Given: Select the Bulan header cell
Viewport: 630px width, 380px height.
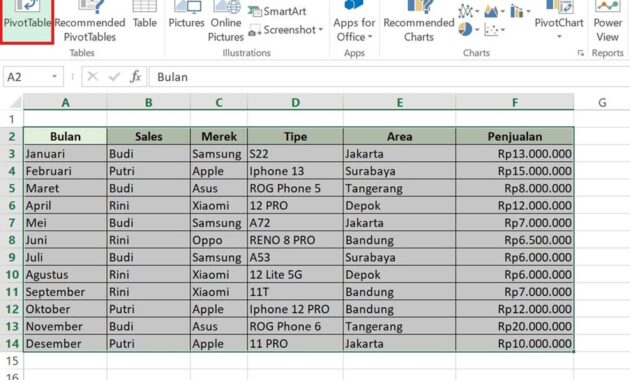Looking at the screenshot, I should click(65, 137).
